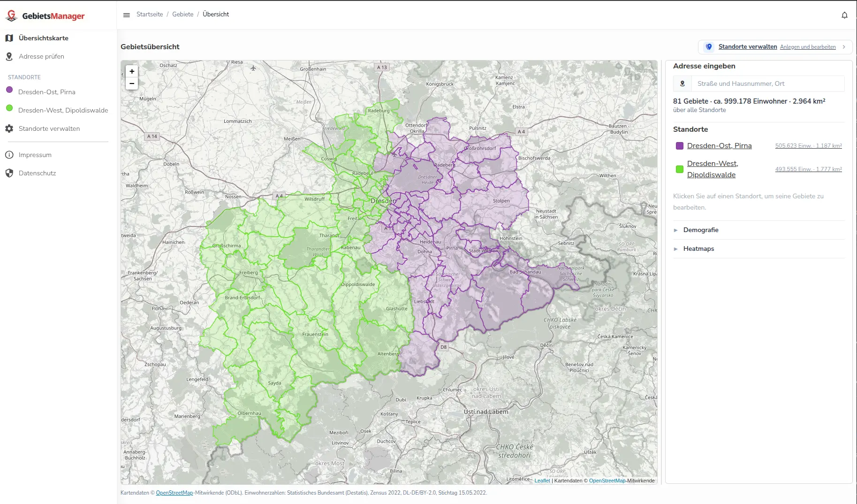Open notifications bell icon
857x504 pixels.
(x=844, y=15)
